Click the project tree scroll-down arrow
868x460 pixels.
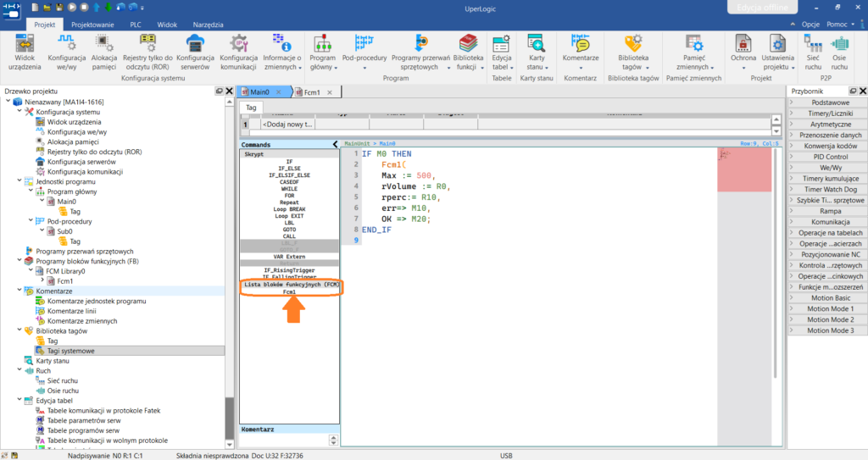[229, 444]
